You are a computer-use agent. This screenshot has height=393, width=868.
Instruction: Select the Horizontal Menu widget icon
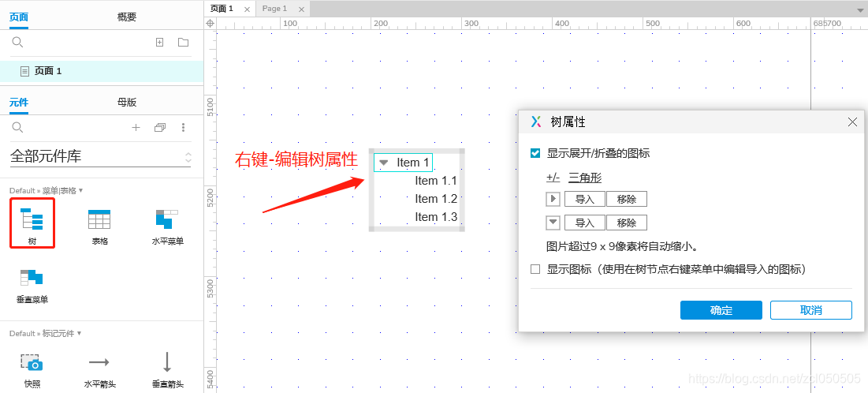click(x=167, y=219)
